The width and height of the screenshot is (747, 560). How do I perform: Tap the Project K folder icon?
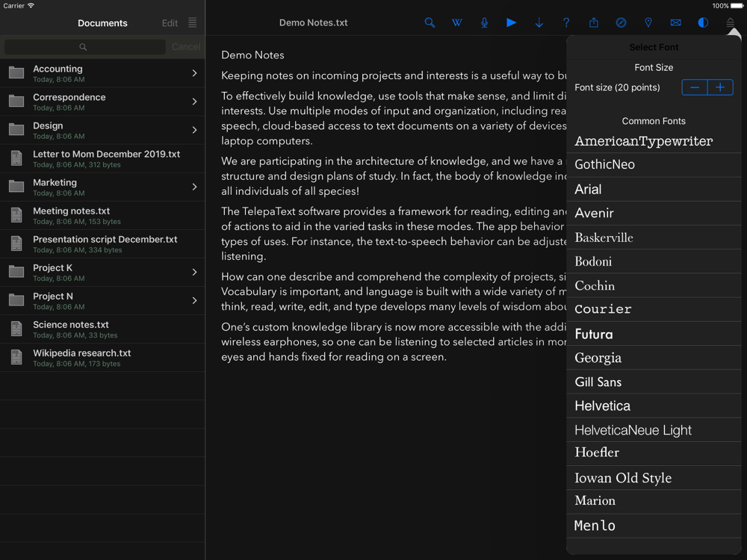16,272
